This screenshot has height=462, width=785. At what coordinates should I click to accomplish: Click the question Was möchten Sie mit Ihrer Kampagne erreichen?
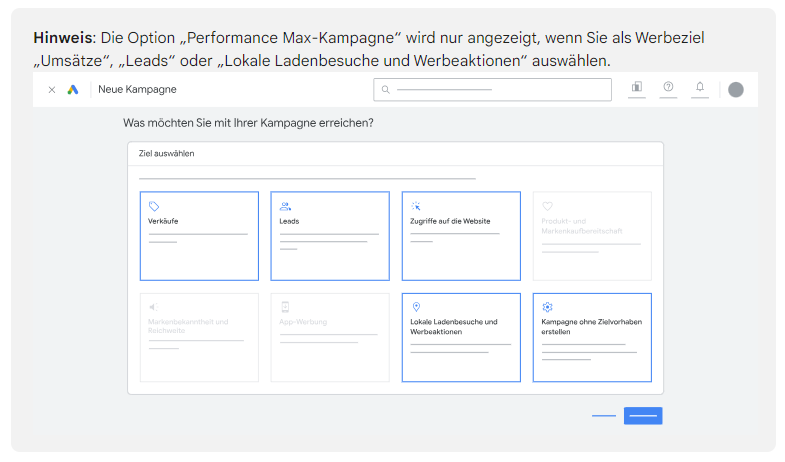click(x=248, y=123)
